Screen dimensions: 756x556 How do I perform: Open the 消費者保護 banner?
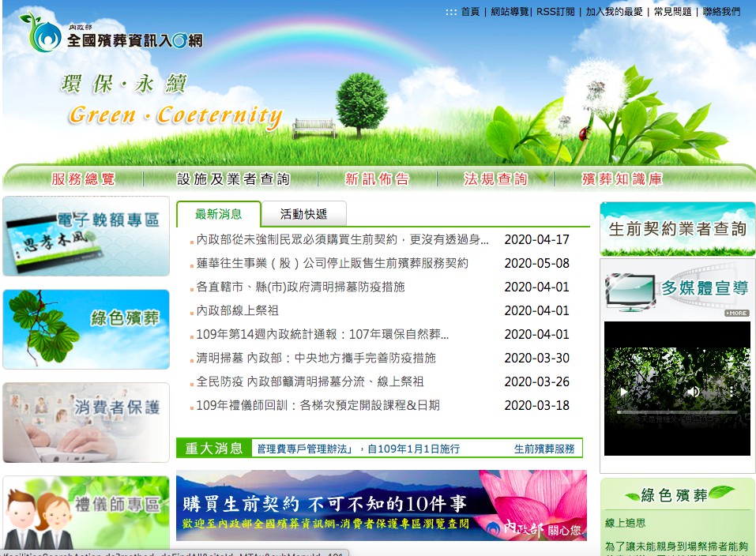tap(86, 422)
